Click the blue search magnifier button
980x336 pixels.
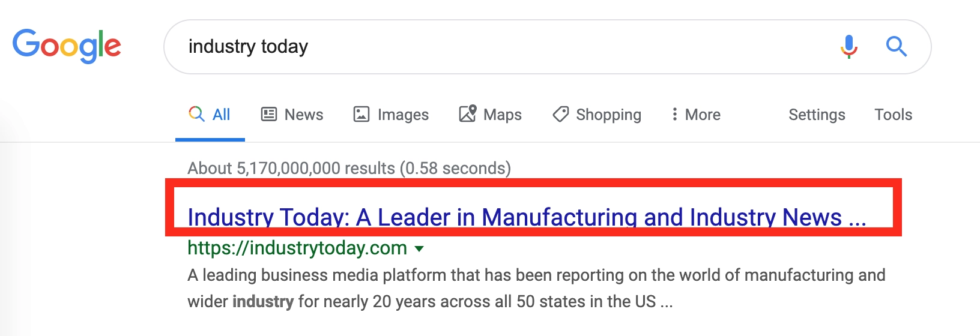point(896,46)
